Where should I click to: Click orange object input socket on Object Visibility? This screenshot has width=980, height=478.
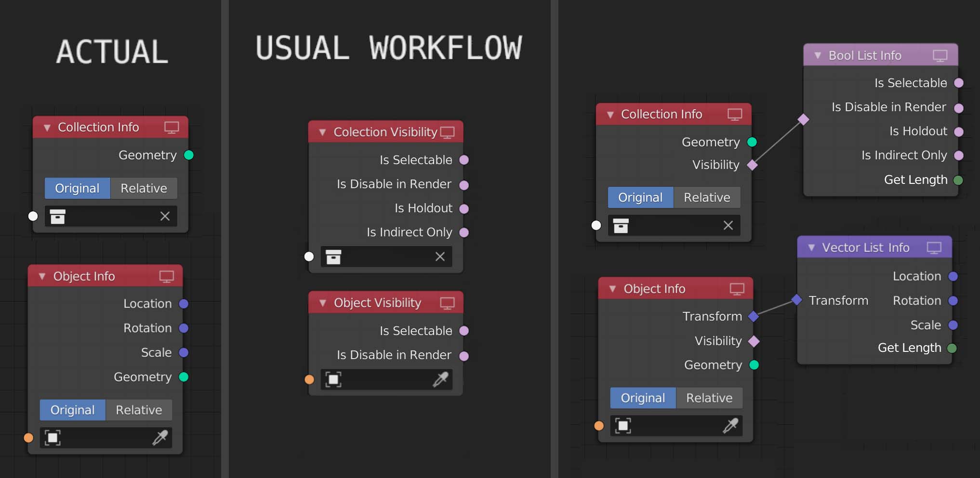(x=309, y=379)
